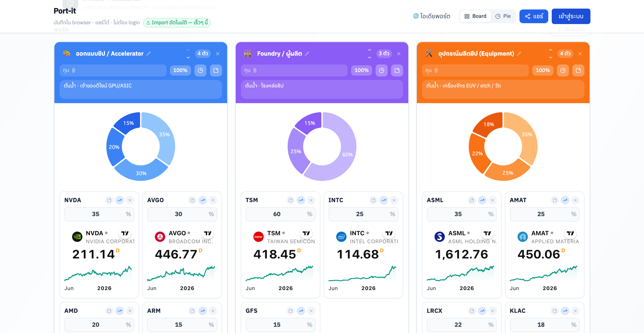Toggle pie chart in Accelerator group header
Image resolution: width=644 pixels, height=333 pixels.
click(x=200, y=70)
